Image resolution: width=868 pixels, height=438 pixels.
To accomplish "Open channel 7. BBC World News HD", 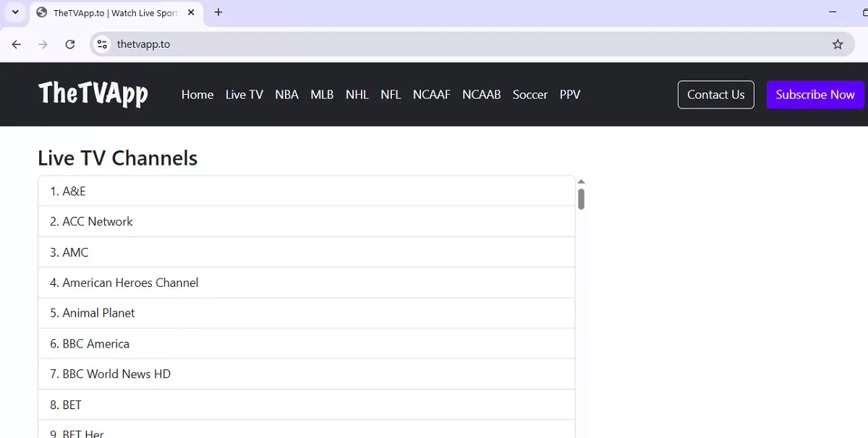I will [x=307, y=374].
